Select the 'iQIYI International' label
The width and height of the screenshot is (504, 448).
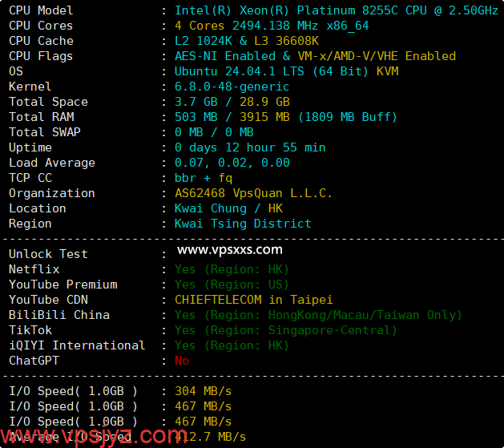click(77, 345)
